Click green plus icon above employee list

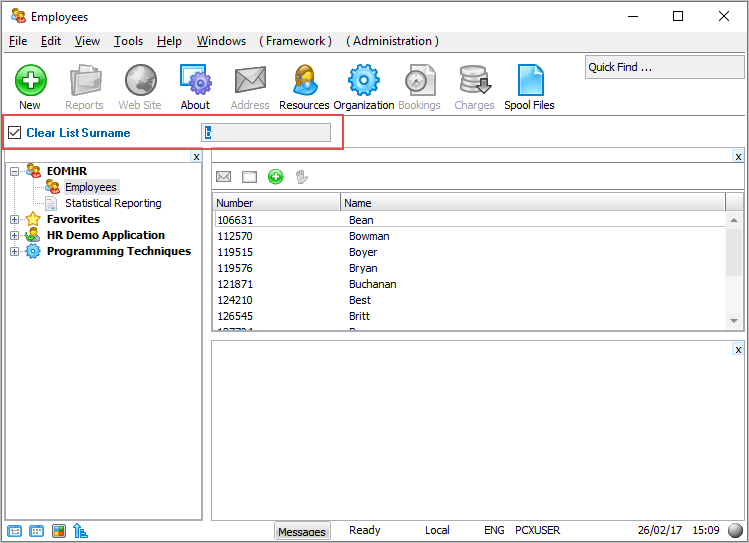pyautogui.click(x=276, y=177)
